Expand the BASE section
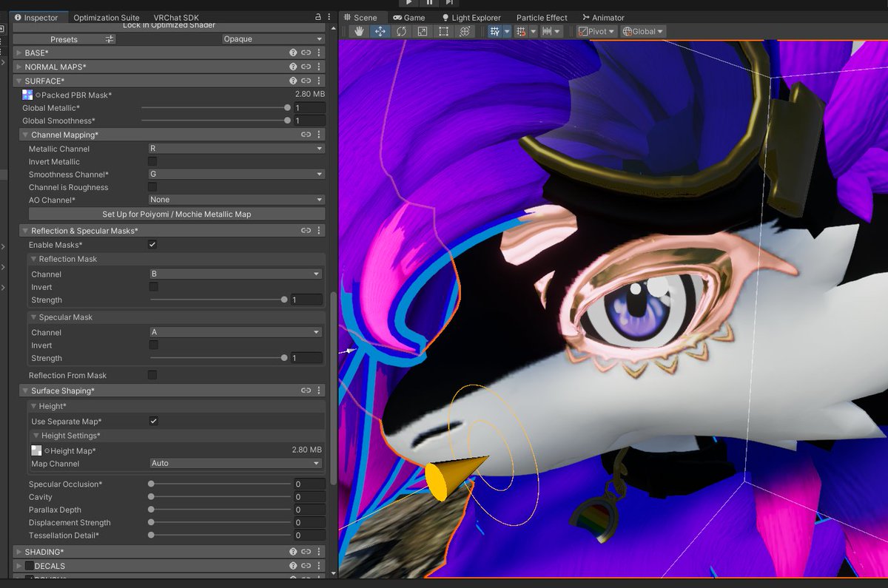Viewport: 888px width, 588px height. [x=18, y=53]
